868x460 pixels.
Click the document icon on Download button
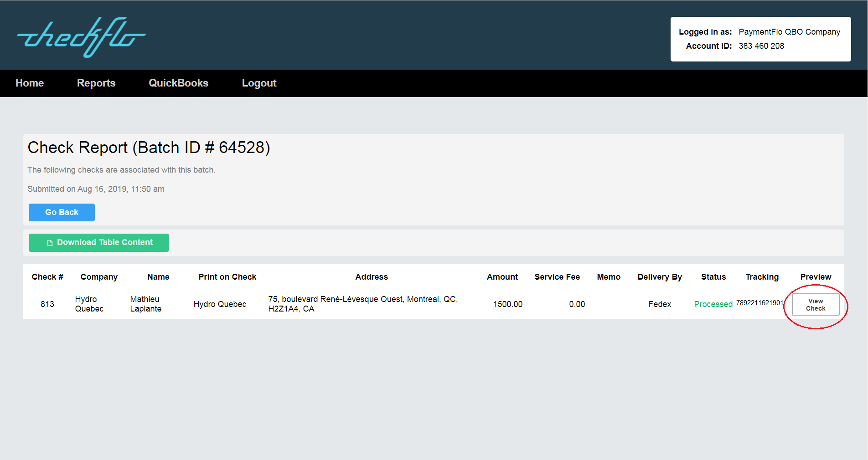[50, 243]
